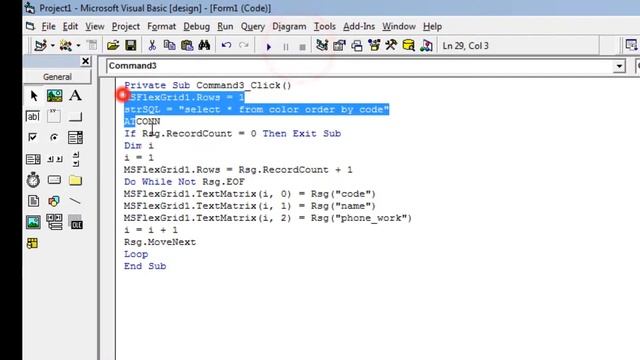Start the program with Run button
Viewport: 640px width, 360px height.
point(269,47)
